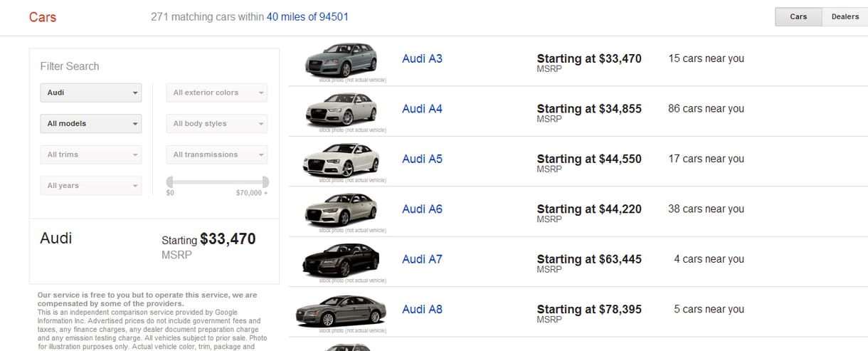Click the price slider's $0 minimum handle

coord(169,182)
